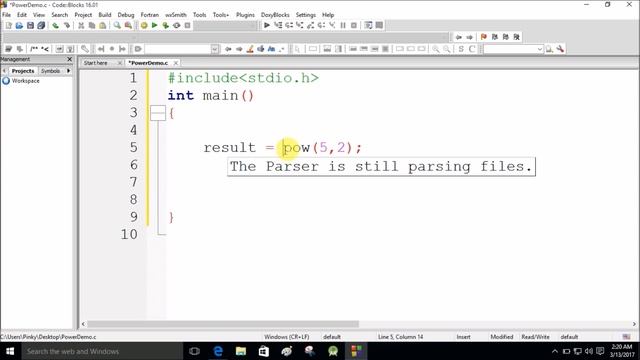Open Microsoft Edge from the taskbar

[218, 351]
